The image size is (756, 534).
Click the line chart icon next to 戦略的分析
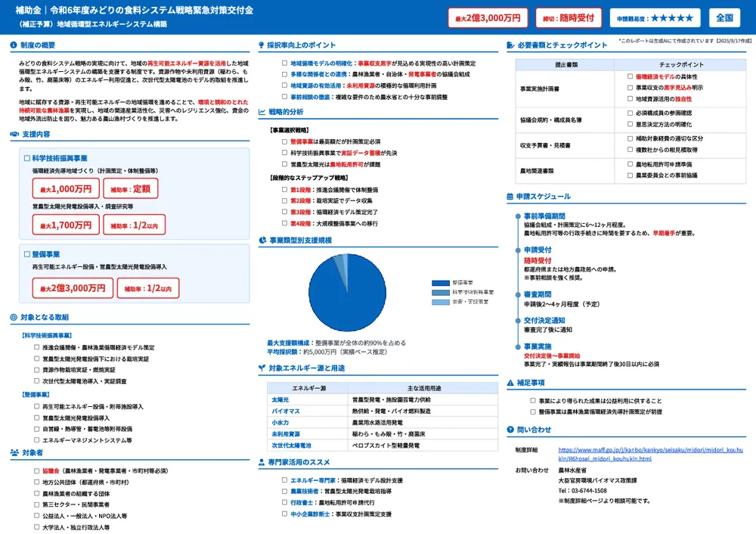(262, 112)
